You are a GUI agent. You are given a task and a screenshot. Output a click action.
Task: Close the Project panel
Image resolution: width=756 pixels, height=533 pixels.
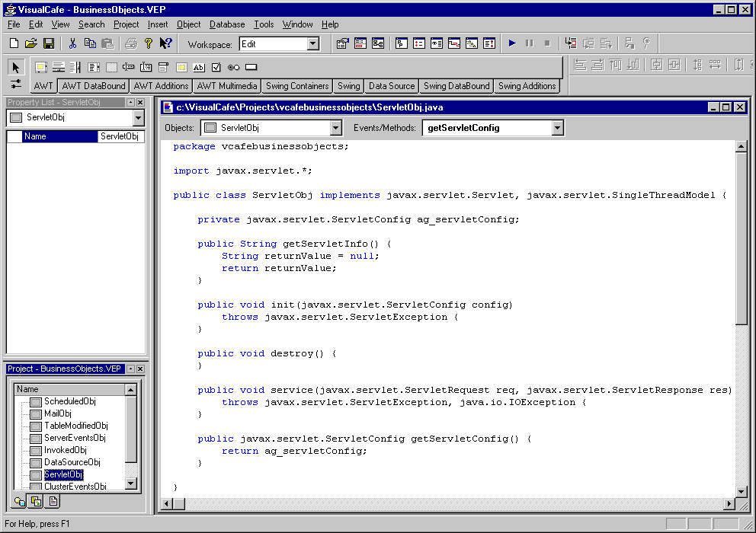(x=140, y=369)
